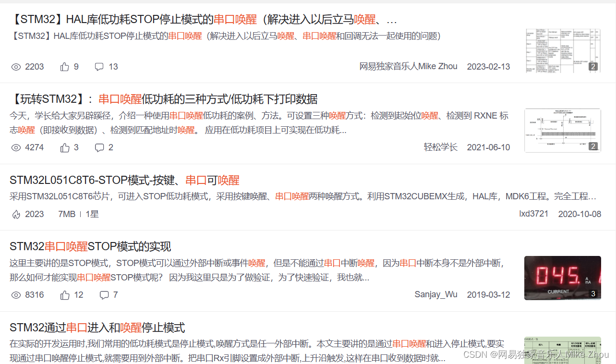Click the download heat icon on STM32L051C8T6 result
The height and width of the screenshot is (364, 616).
click(16, 214)
